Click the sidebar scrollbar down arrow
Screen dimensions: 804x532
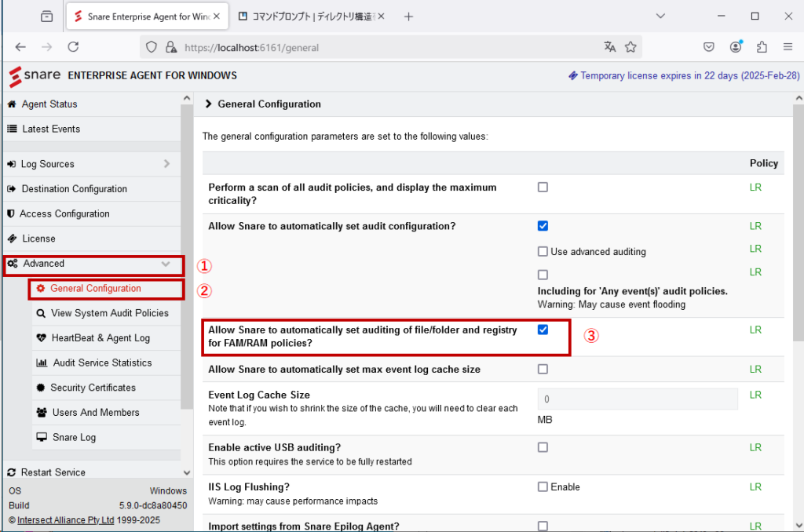tap(187, 472)
